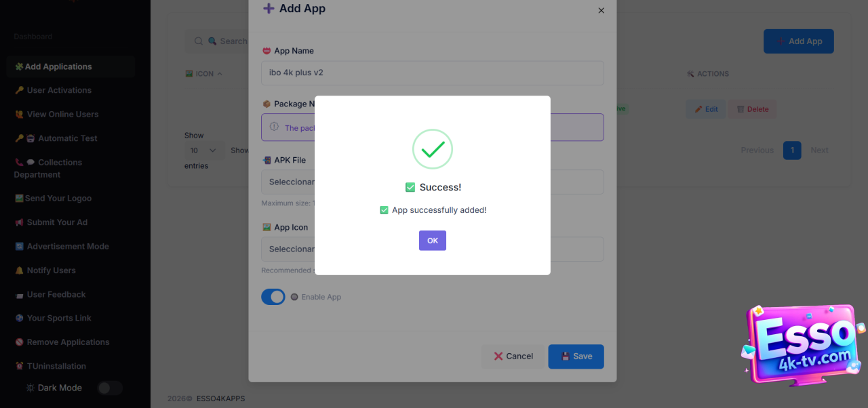Click the Remove Applications prohibited icon

(19, 342)
